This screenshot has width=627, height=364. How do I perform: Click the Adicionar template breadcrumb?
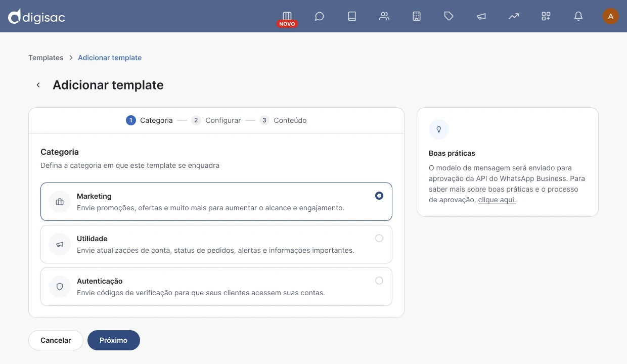click(x=110, y=58)
